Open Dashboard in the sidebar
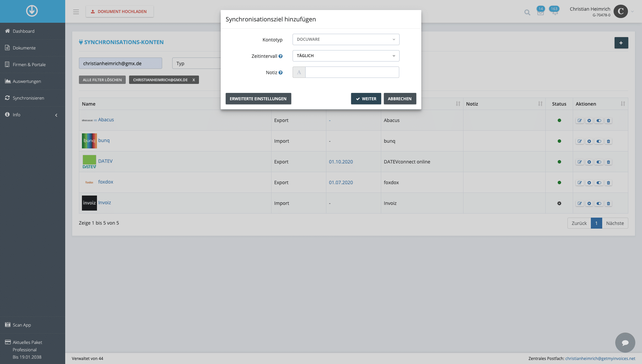The image size is (642, 364). [x=32, y=31]
